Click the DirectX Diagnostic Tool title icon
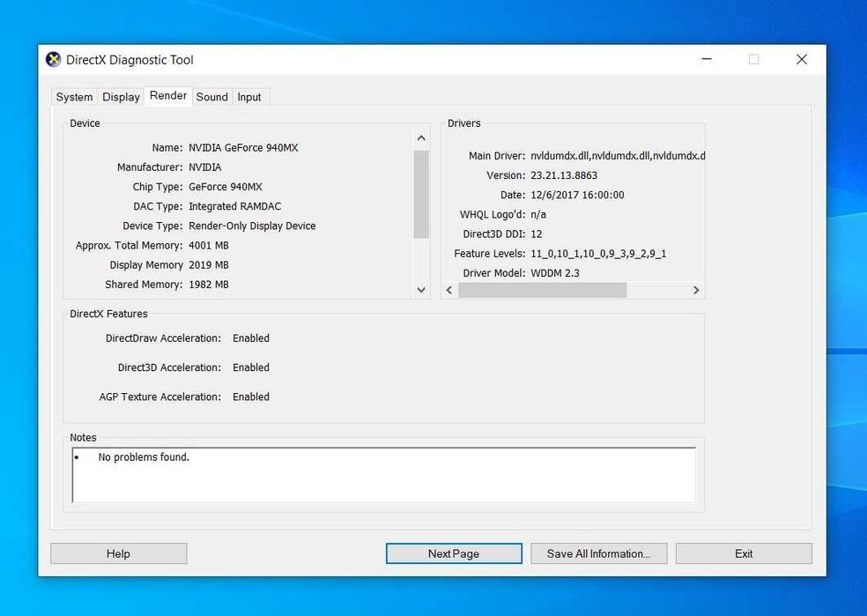This screenshot has width=867, height=616. click(x=53, y=60)
